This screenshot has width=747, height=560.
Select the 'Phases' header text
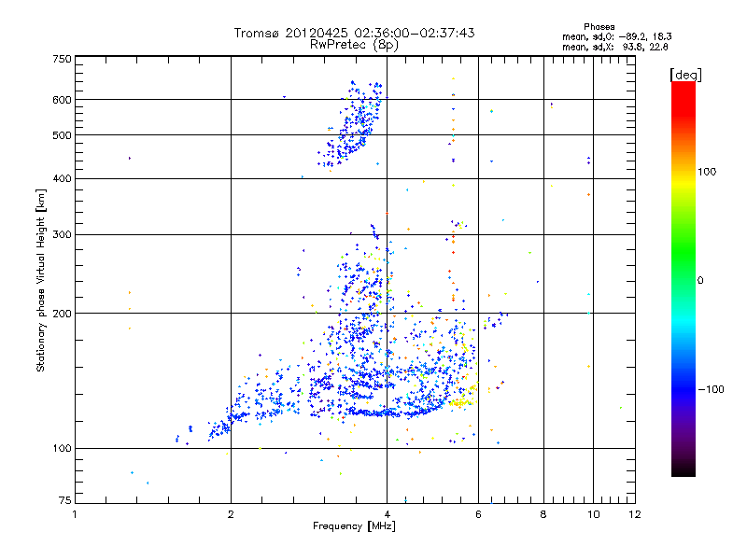(x=599, y=27)
